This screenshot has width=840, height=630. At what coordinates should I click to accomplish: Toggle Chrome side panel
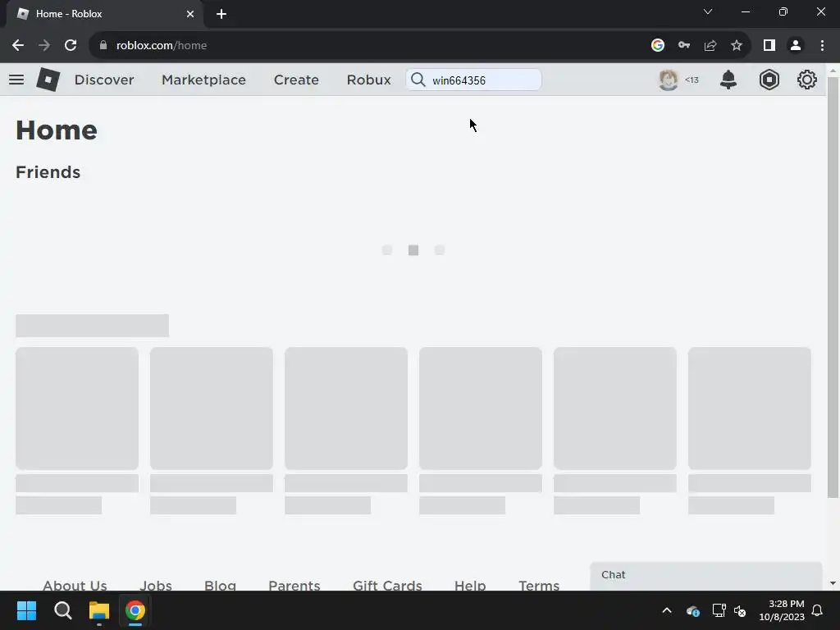pyautogui.click(x=769, y=46)
